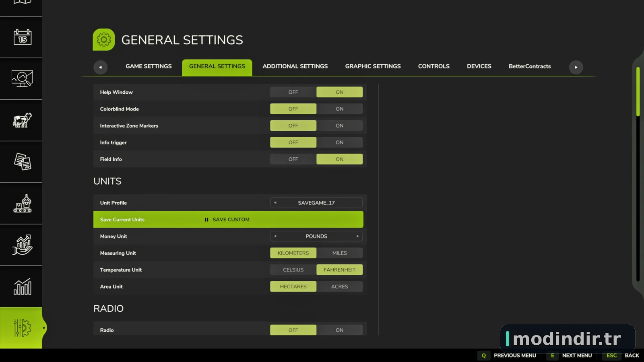Click Money Unit previous arrow
This screenshot has height=362, width=644.
coord(275,237)
